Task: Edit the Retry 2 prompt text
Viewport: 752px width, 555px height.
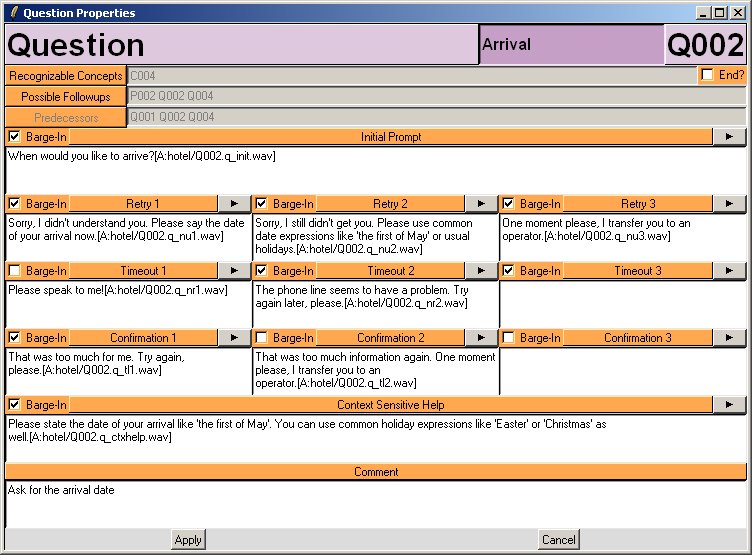Action: [x=376, y=237]
